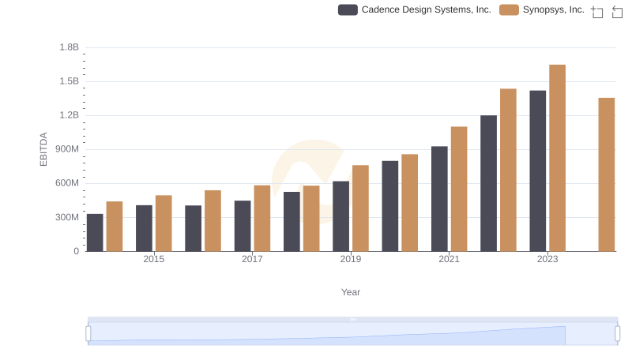Click the Synopsys 2018 orange bar

[311, 219]
